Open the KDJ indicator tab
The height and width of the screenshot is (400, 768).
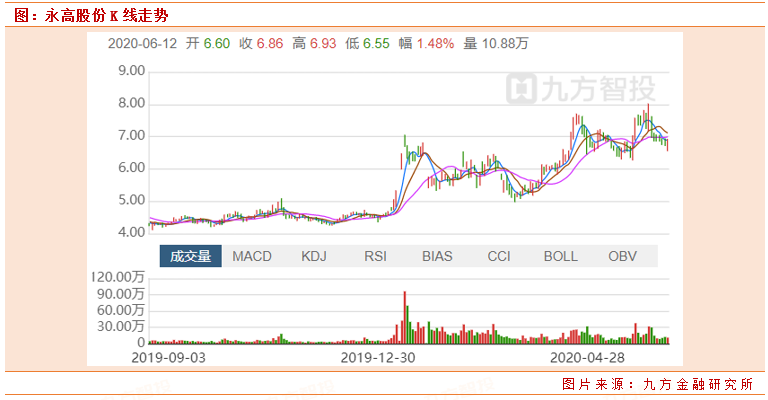(314, 256)
